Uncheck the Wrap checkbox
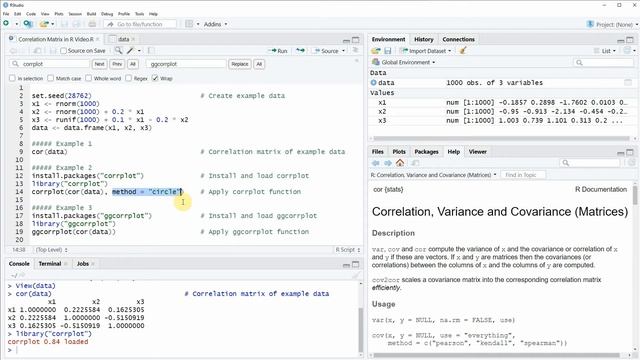This screenshot has width=640, height=360. (155, 78)
